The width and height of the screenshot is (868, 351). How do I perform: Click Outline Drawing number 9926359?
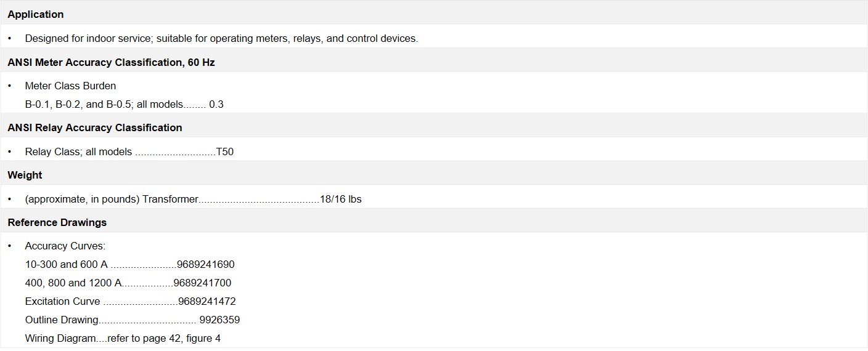[x=219, y=320]
